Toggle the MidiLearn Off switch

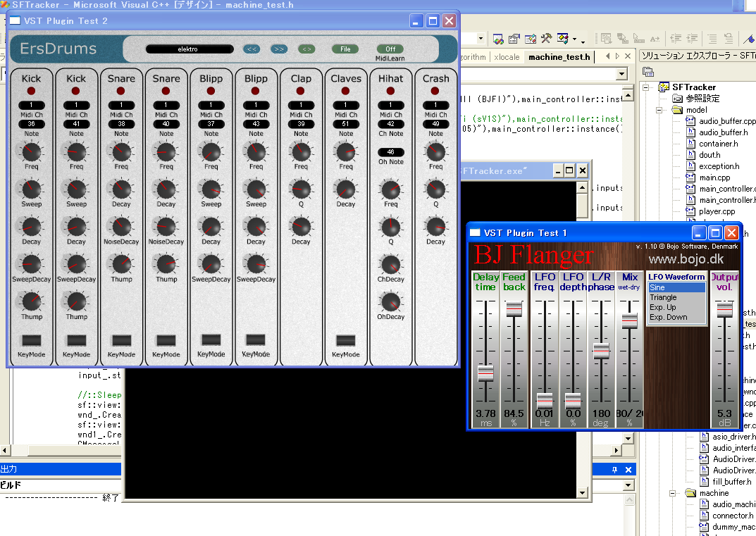coord(390,49)
